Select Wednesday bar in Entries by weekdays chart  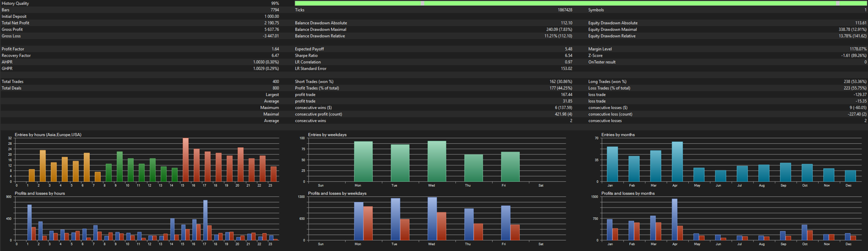[437, 161]
